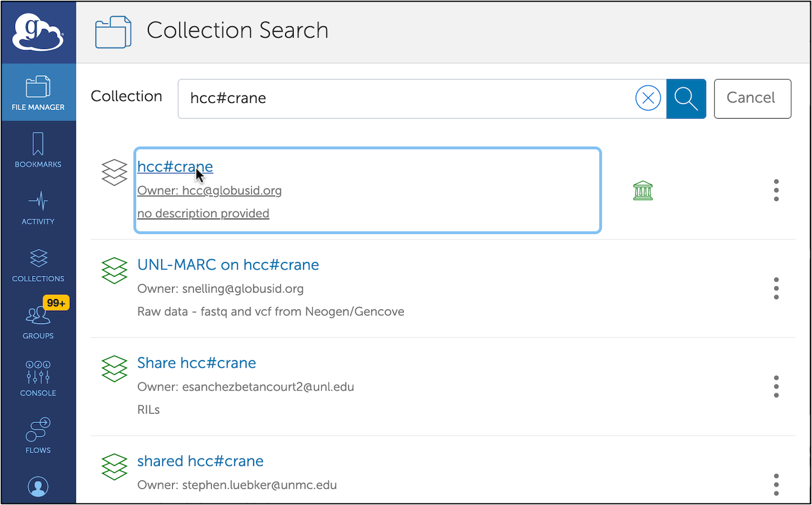Open Flows in the sidebar
Viewport: 812px width, 505px height.
pos(38,435)
